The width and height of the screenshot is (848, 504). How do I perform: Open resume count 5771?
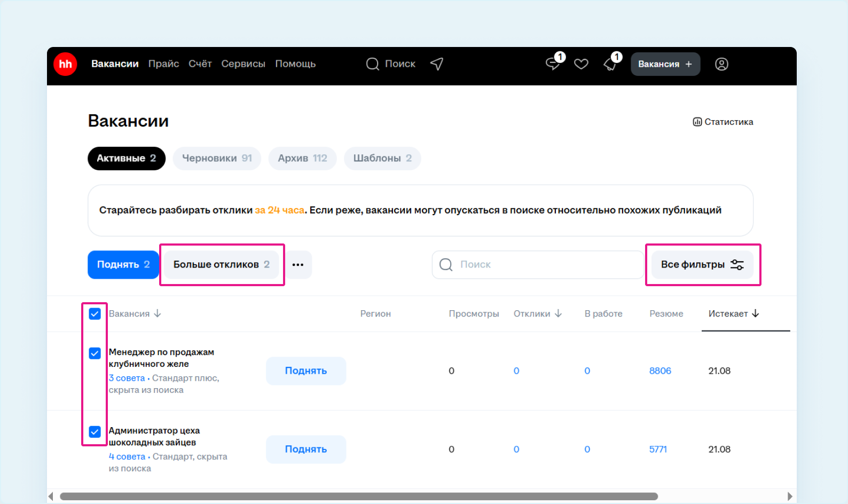pyautogui.click(x=658, y=450)
